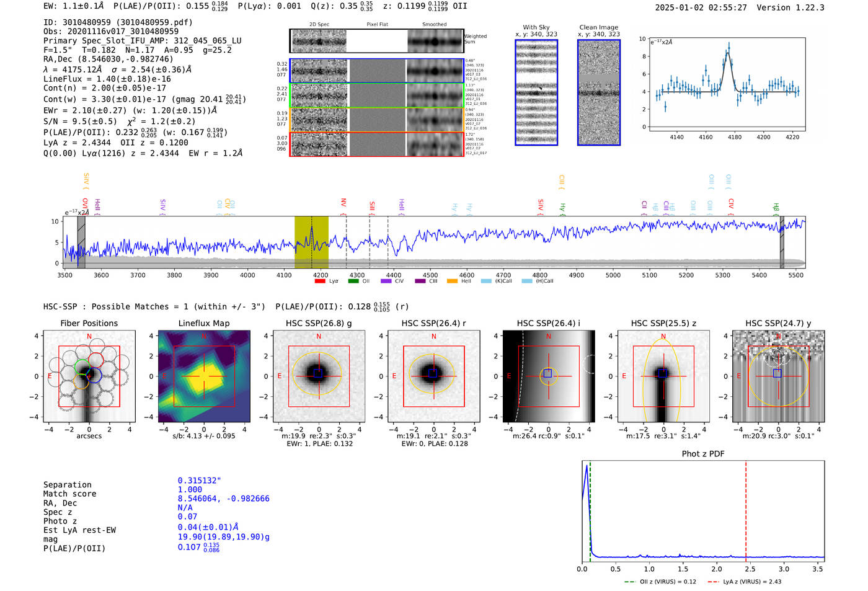The height and width of the screenshot is (591, 868).
Task: Click the With Sky cutout image
Action: click(536, 92)
